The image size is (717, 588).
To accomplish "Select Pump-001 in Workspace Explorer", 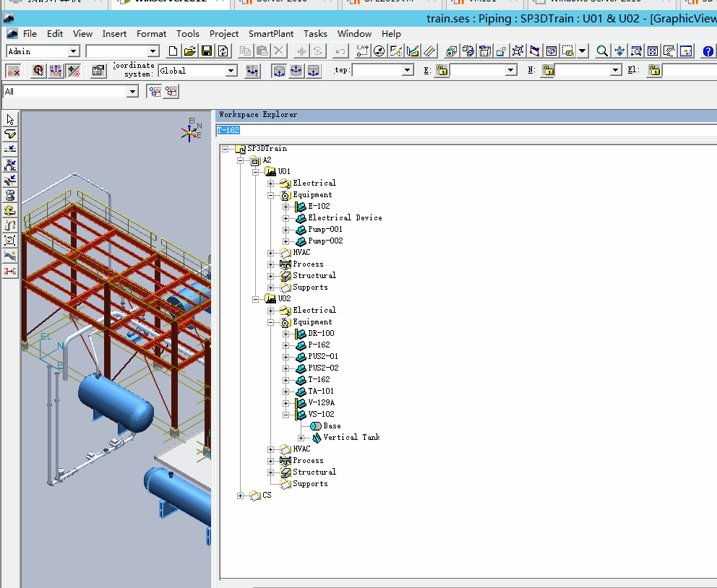I will pos(325,230).
